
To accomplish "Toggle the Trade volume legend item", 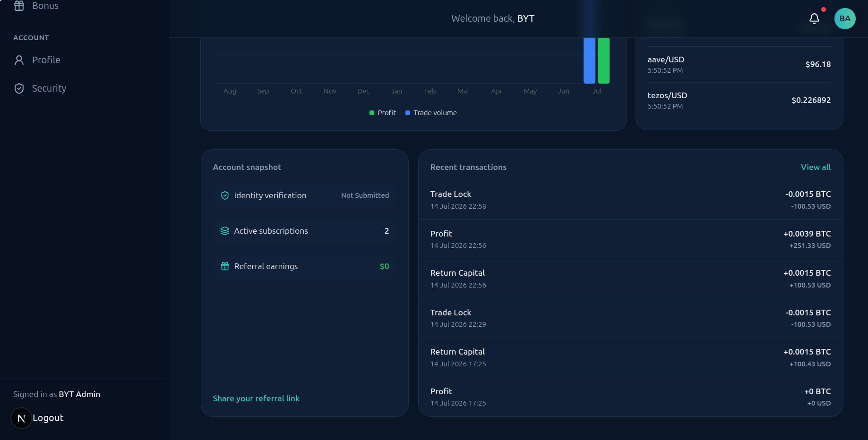I will point(431,113).
